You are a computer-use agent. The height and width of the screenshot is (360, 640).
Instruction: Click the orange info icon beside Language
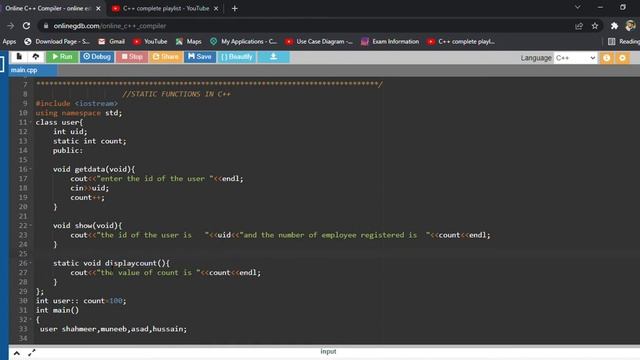click(607, 58)
